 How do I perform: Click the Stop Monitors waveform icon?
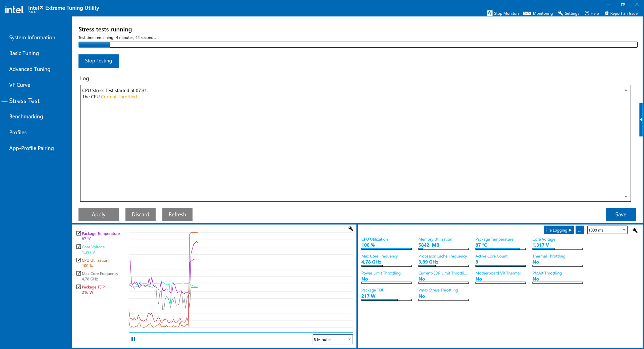(x=490, y=13)
